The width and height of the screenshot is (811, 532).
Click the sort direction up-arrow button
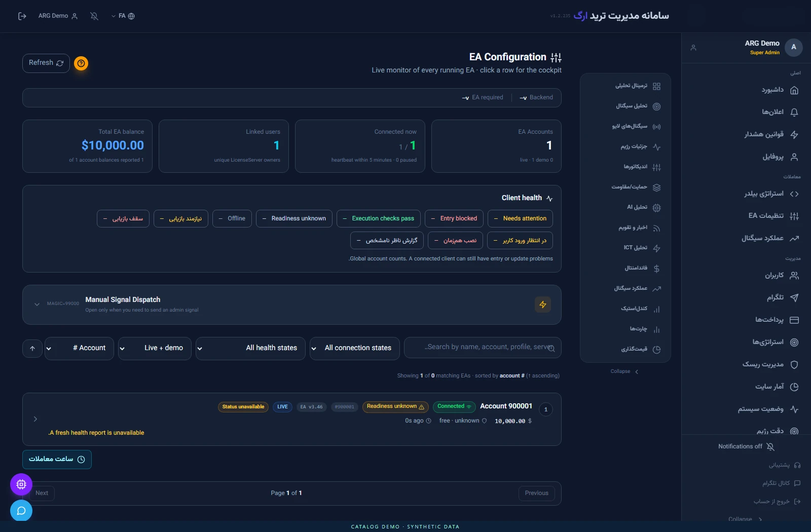(32, 349)
